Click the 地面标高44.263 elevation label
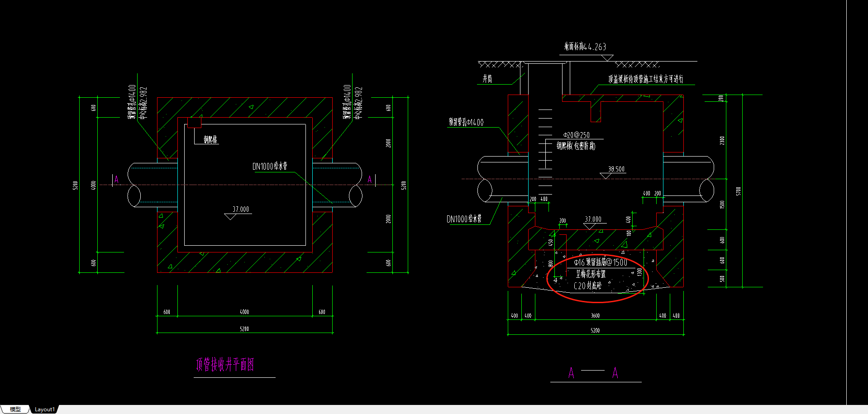 (585, 47)
